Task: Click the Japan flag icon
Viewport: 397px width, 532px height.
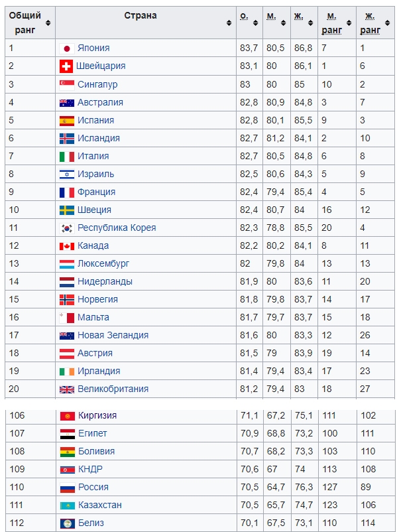Action: tap(67, 48)
